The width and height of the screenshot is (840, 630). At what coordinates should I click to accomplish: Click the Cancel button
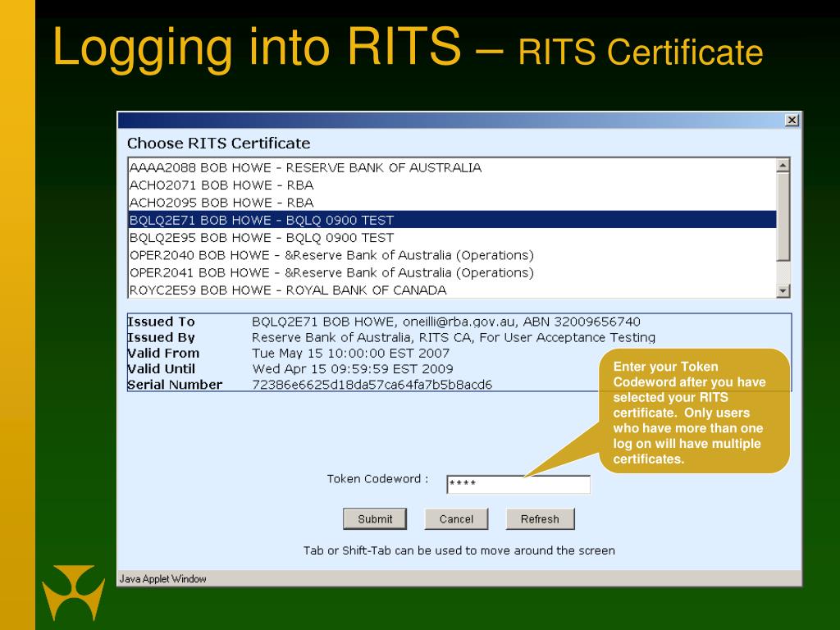click(456, 519)
